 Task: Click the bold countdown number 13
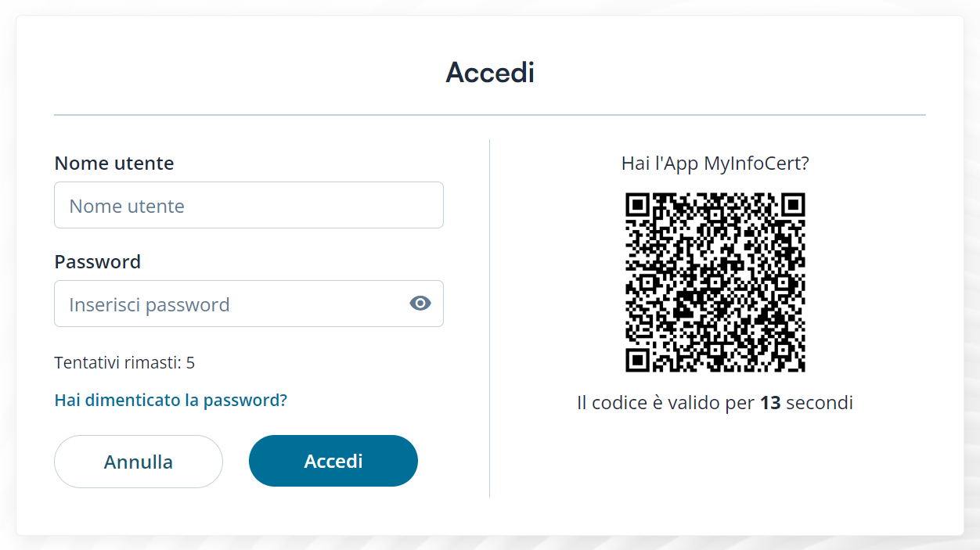pos(770,404)
